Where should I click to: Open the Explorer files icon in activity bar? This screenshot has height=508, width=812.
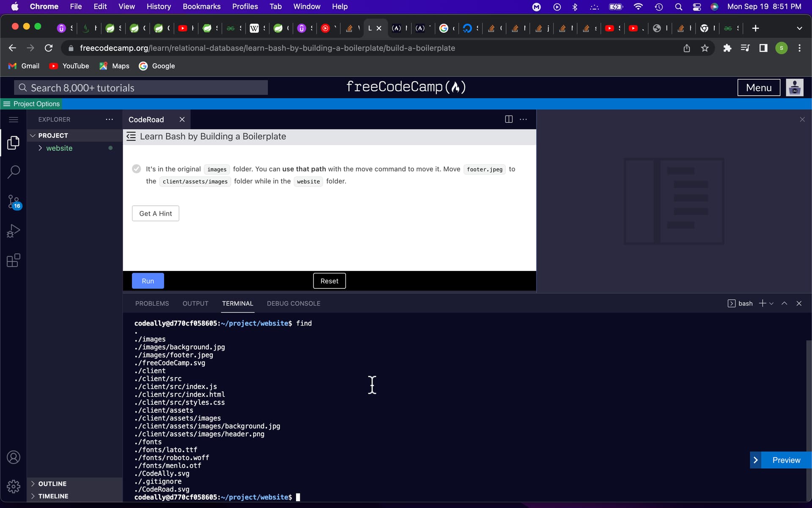click(x=14, y=143)
